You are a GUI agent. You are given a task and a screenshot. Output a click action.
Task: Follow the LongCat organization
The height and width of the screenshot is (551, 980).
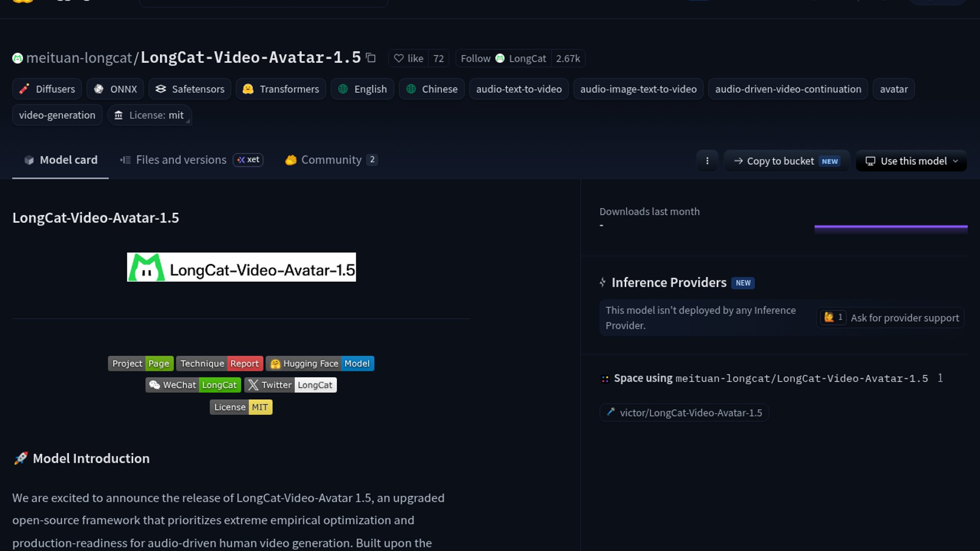503,58
